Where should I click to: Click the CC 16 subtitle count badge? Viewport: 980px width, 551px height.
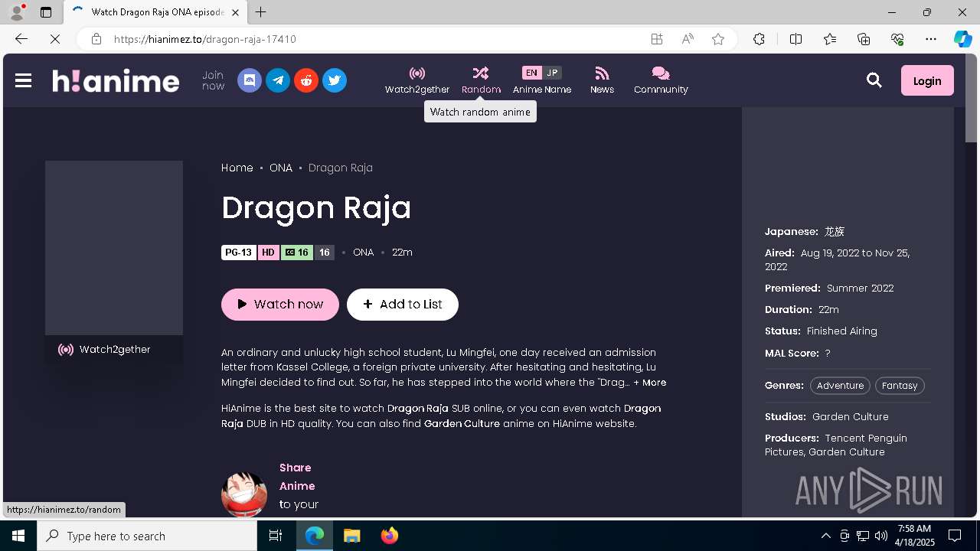pos(296,253)
